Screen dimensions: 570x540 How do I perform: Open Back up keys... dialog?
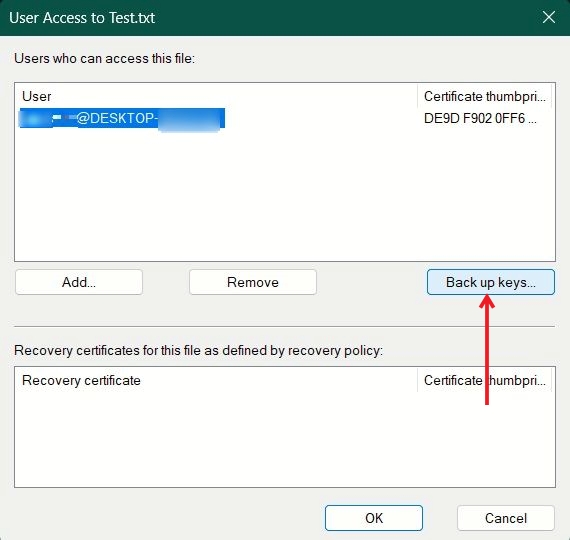pos(491,282)
